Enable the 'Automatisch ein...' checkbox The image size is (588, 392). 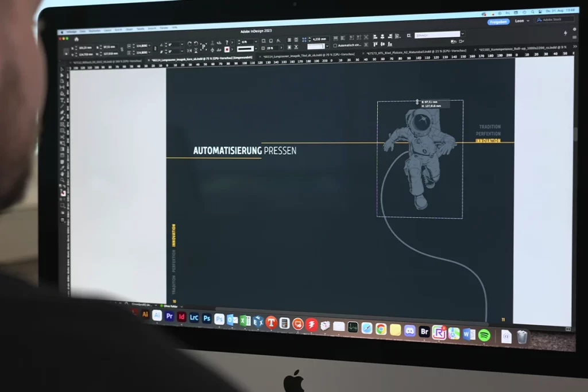tap(335, 46)
